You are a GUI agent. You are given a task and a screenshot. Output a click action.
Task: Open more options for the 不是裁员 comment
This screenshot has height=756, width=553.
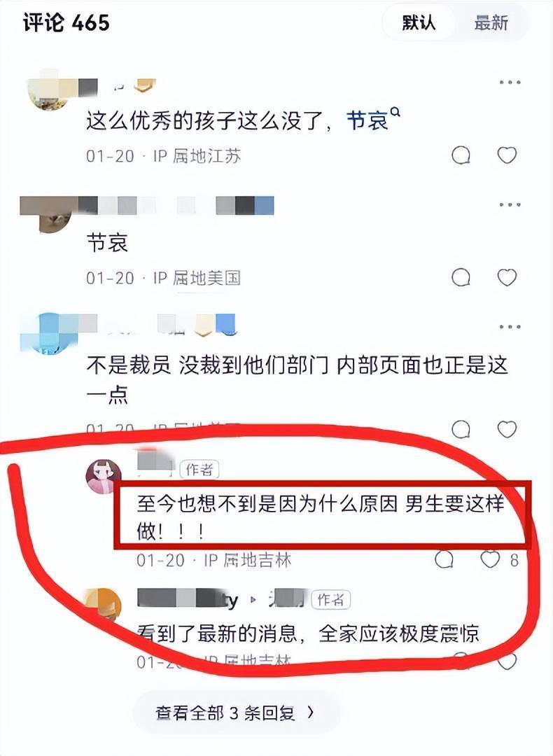click(x=510, y=327)
